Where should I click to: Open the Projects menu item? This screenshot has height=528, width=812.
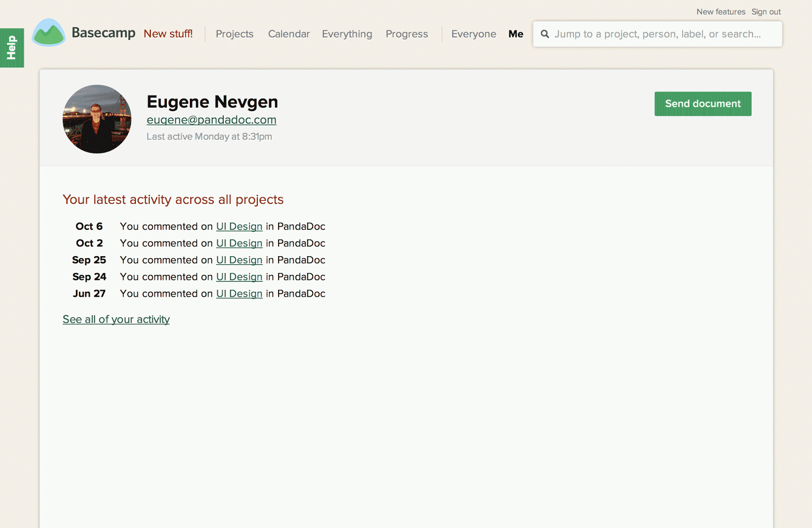click(234, 34)
